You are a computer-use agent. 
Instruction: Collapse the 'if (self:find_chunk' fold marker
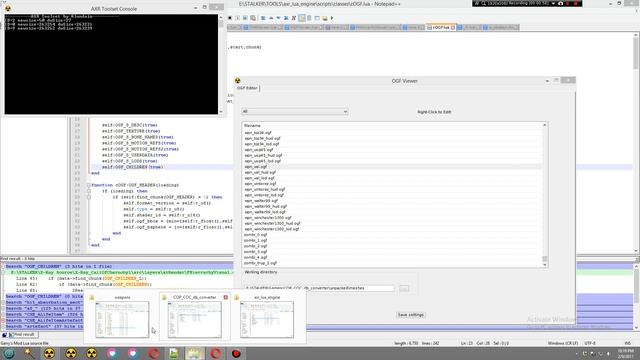[89, 197]
